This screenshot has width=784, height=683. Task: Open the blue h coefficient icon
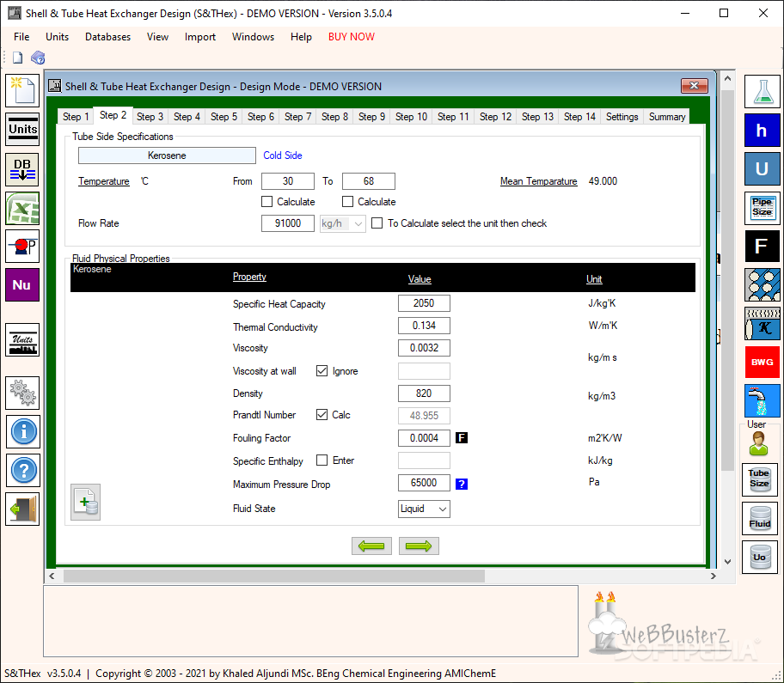(x=762, y=130)
